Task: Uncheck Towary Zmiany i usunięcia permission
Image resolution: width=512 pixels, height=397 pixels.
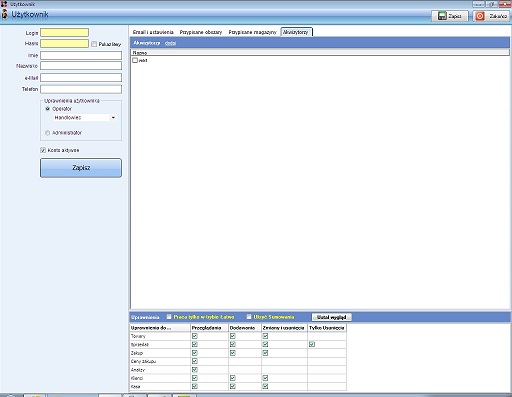Action: click(265, 336)
